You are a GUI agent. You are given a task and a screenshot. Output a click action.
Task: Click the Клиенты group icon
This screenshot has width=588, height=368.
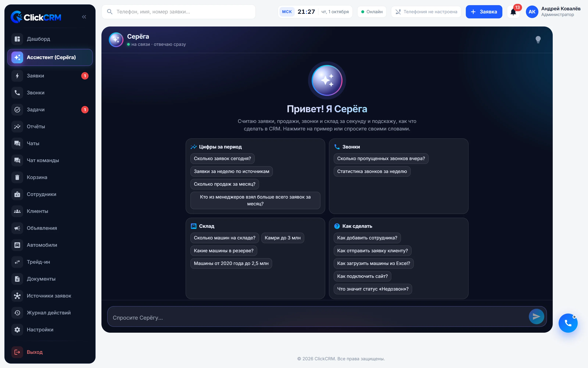(x=17, y=211)
